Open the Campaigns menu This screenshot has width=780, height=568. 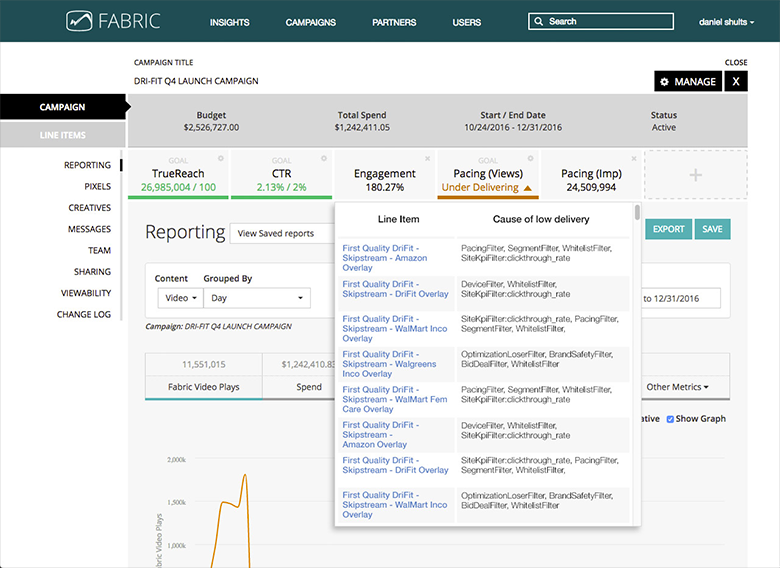tap(310, 22)
